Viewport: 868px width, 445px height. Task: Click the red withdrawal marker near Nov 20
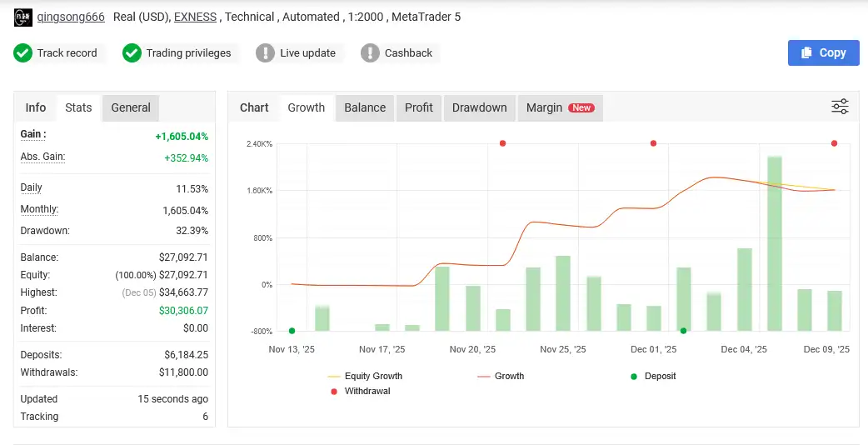click(x=502, y=143)
